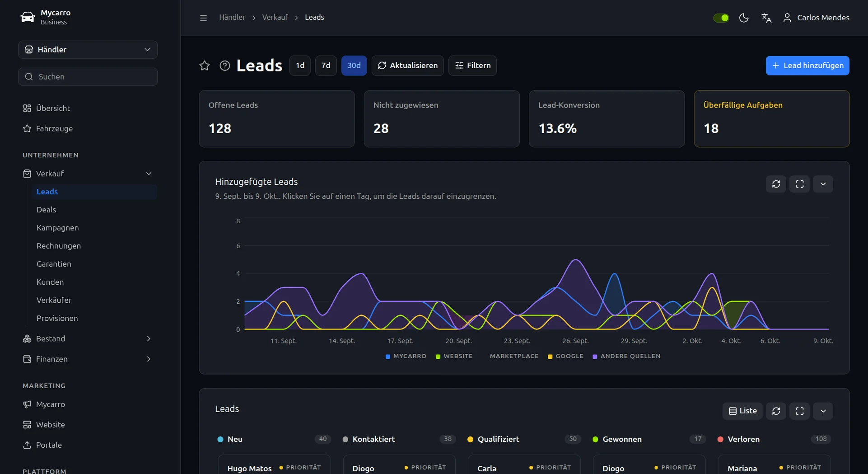Open the Carla lead card
The width and height of the screenshot is (868, 474).
tap(524, 465)
